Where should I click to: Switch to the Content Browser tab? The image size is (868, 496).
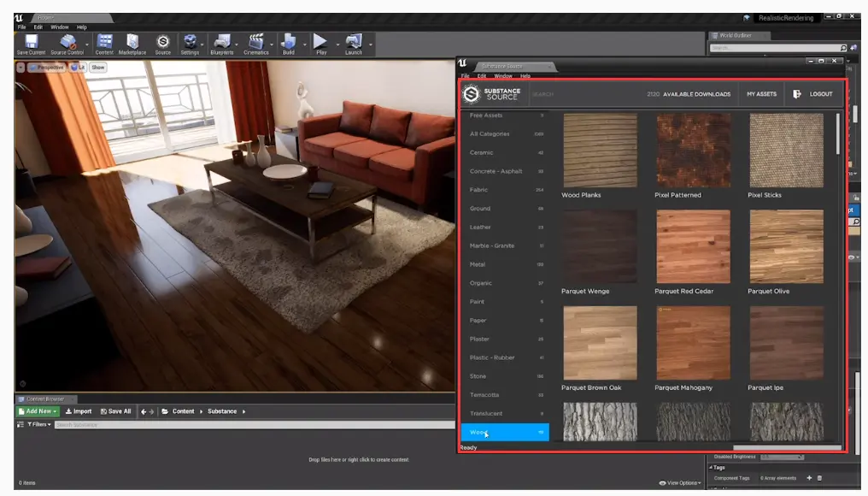point(44,399)
